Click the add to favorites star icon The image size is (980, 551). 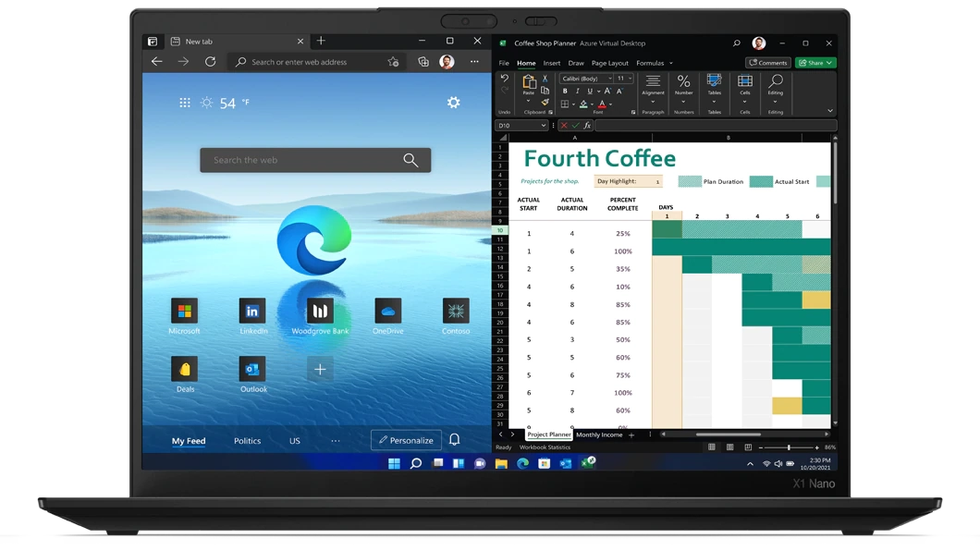click(x=393, y=62)
